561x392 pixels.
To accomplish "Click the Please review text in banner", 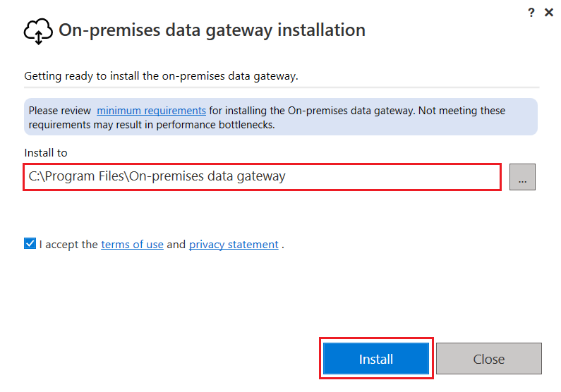I will [x=60, y=111].
